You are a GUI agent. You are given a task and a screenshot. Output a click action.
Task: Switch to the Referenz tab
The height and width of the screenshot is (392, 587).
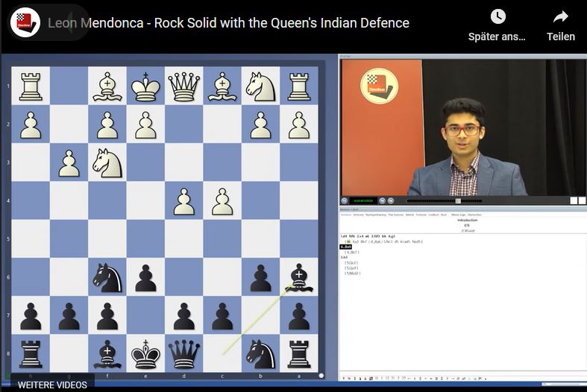pyautogui.click(x=358, y=215)
